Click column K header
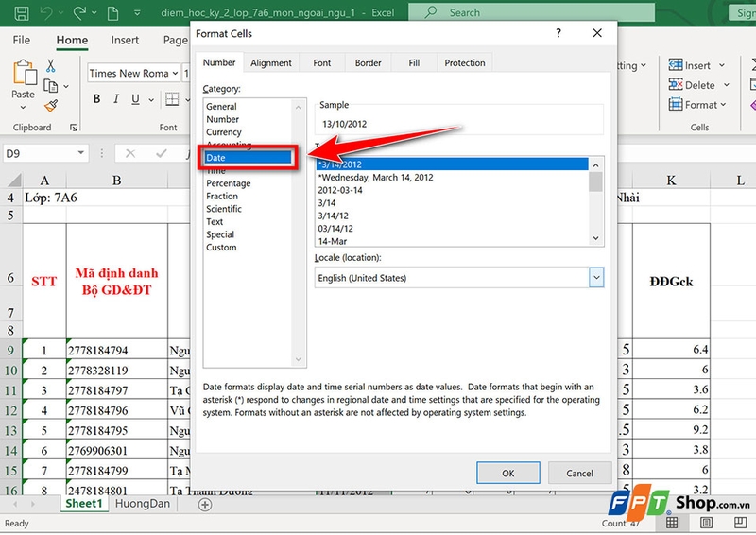 [x=671, y=181]
